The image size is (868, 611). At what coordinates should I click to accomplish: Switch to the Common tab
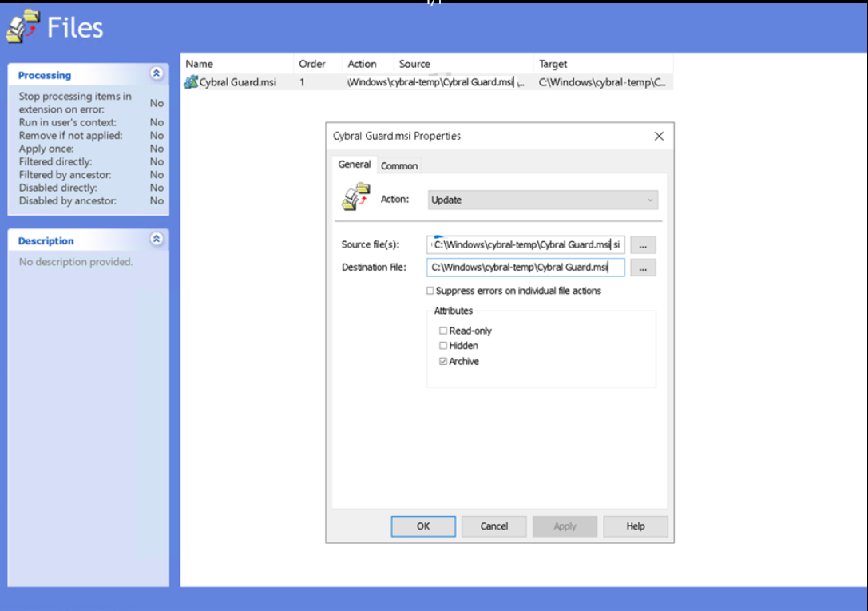[399, 166]
